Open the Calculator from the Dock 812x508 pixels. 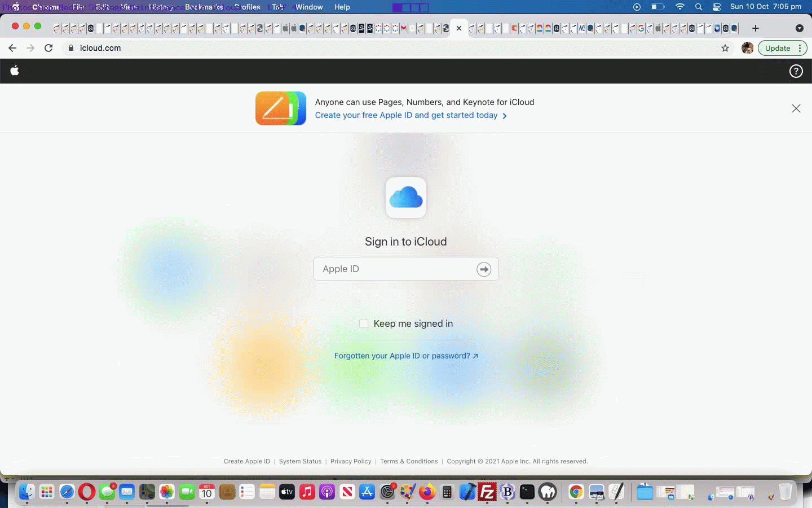[x=447, y=492]
